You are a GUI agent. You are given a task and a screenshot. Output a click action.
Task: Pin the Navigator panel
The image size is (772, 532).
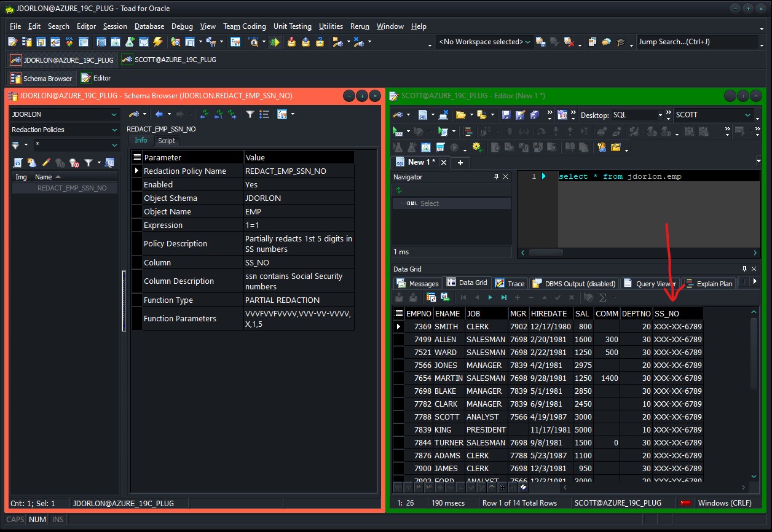(497, 177)
